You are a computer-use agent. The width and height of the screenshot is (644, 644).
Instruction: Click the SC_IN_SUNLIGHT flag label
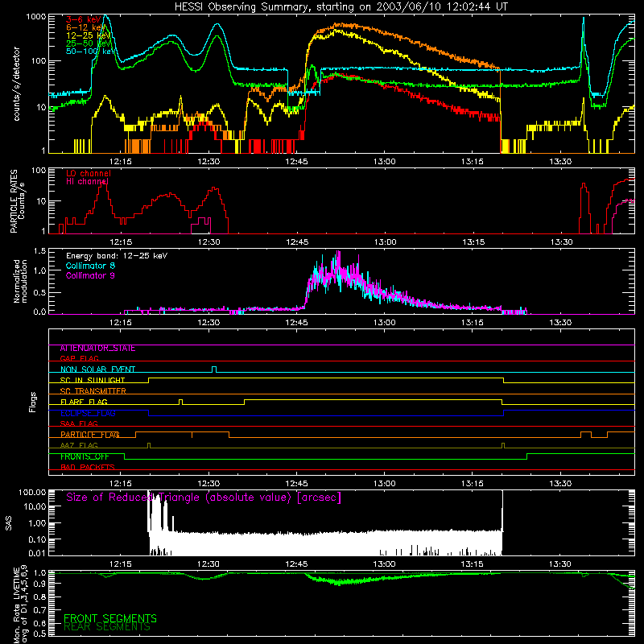pyautogui.click(x=93, y=380)
